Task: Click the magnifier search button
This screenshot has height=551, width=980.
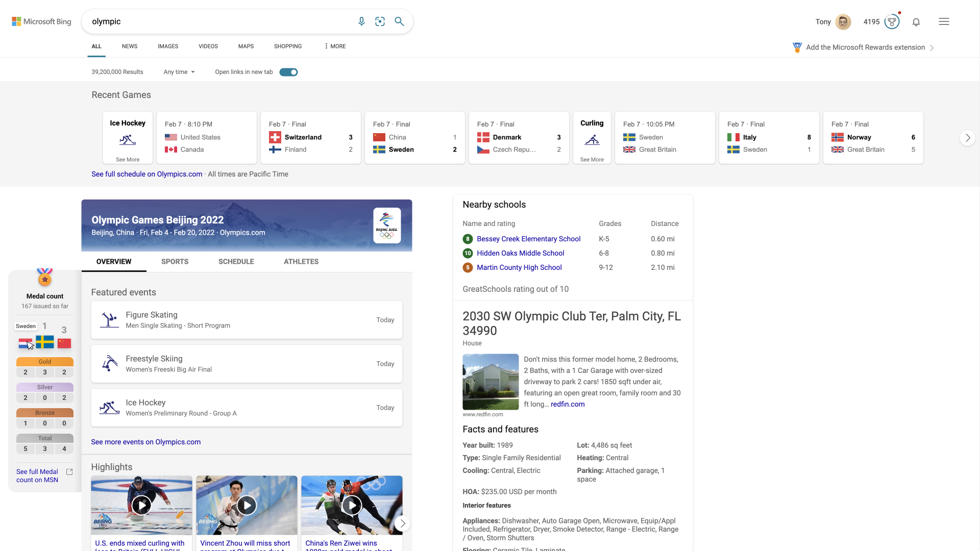Action: [x=399, y=21]
